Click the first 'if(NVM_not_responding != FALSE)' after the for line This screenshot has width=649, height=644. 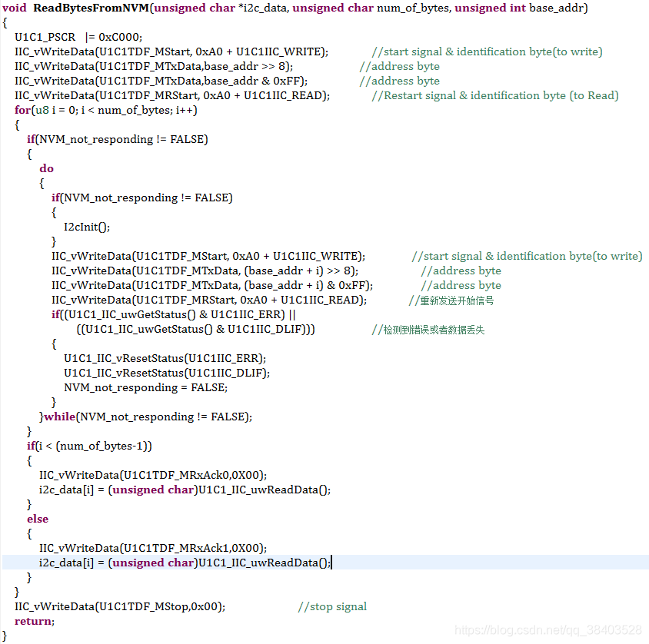[118, 139]
